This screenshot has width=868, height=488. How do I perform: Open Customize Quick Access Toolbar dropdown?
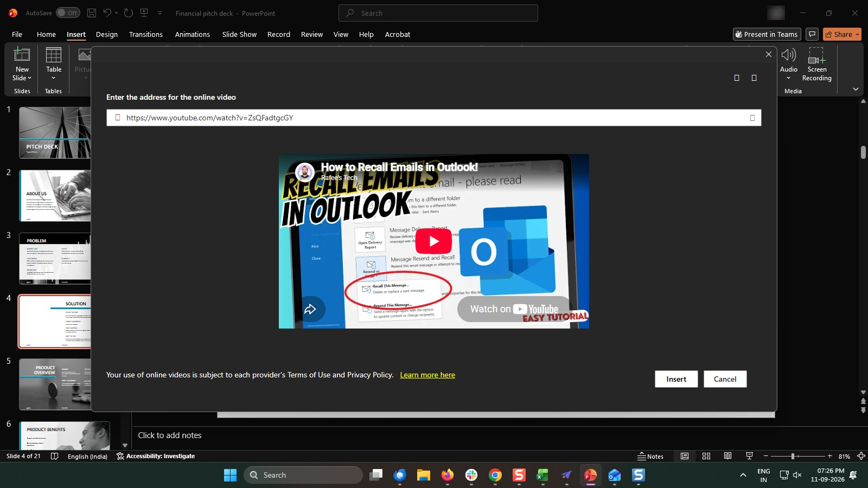point(159,13)
